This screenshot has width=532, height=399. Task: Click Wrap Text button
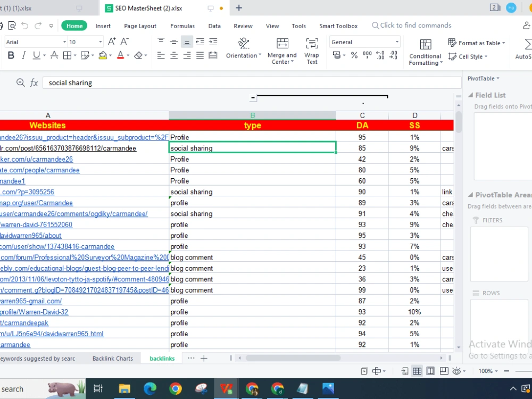[x=312, y=51]
